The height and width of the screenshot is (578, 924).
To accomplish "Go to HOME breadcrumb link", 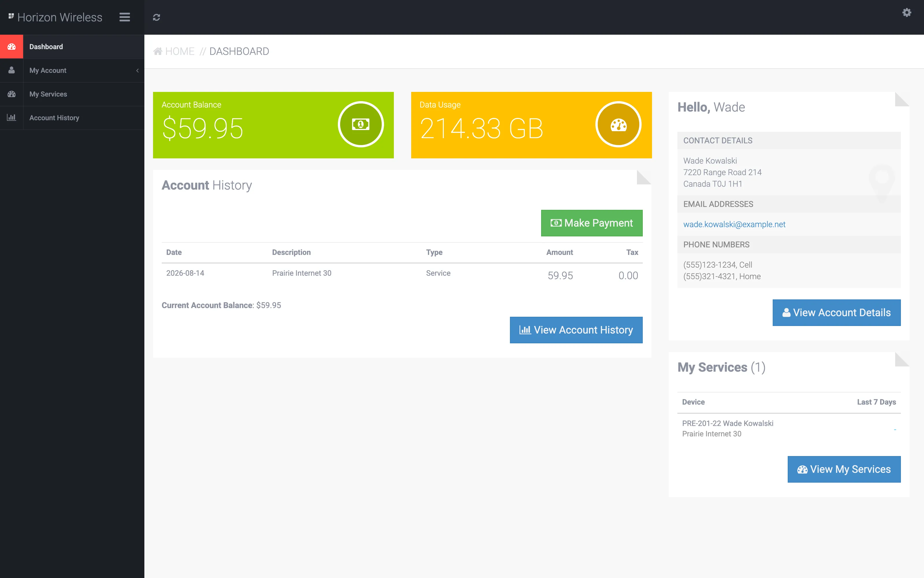I will point(180,51).
